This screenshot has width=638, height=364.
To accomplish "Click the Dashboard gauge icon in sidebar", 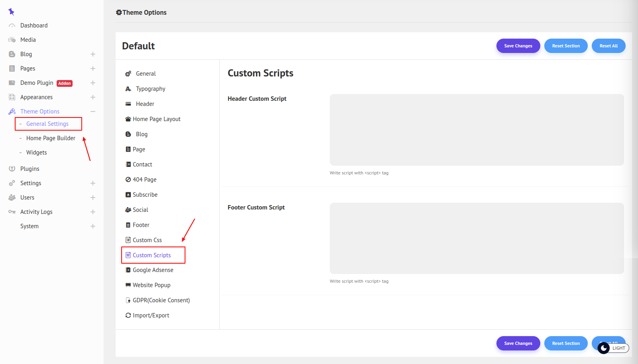I will 12,25.
